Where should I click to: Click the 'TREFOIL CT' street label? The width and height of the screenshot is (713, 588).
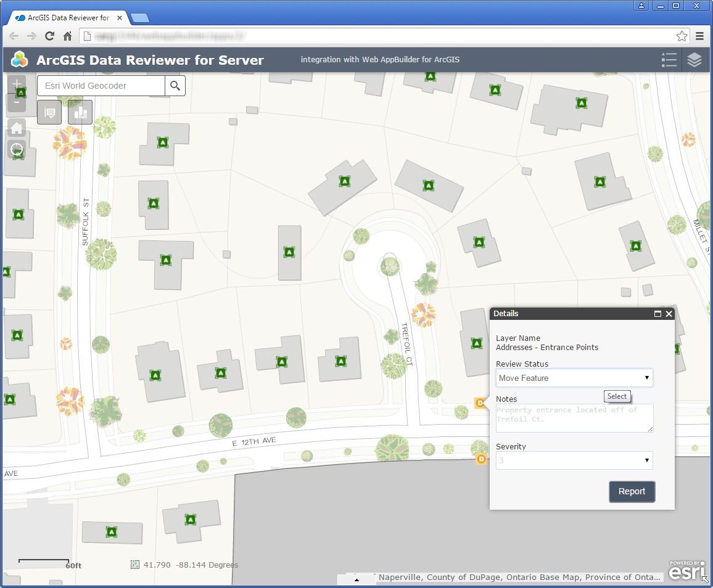pos(407,344)
